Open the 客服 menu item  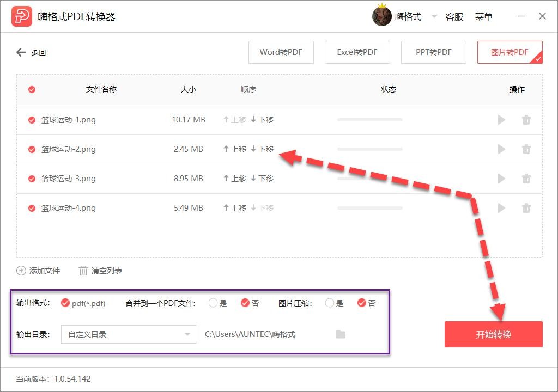(454, 17)
